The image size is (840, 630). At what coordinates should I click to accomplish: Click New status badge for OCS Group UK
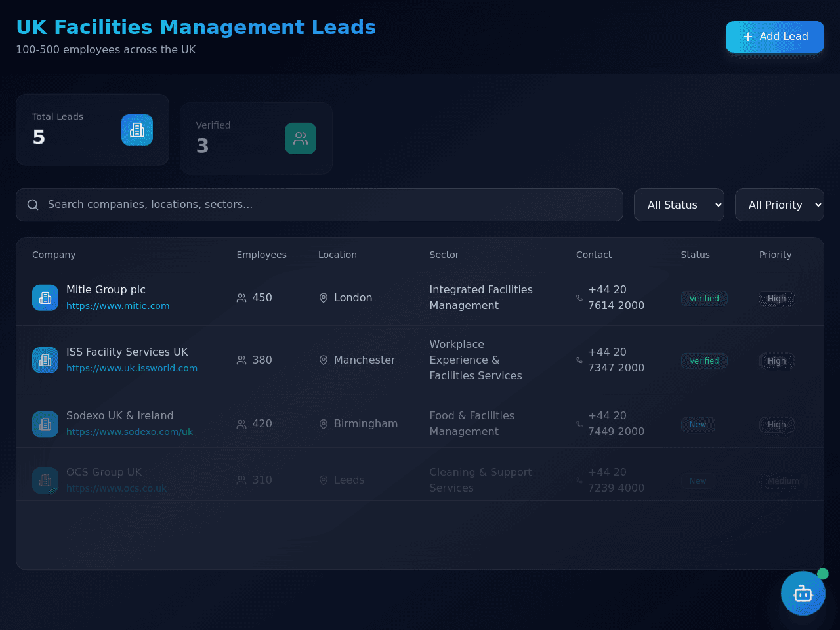click(698, 481)
